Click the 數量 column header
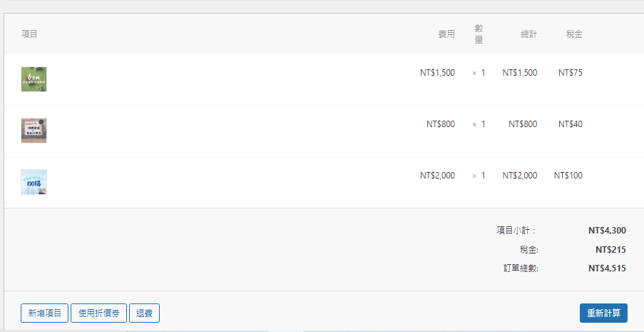The height and width of the screenshot is (332, 644). tap(479, 34)
